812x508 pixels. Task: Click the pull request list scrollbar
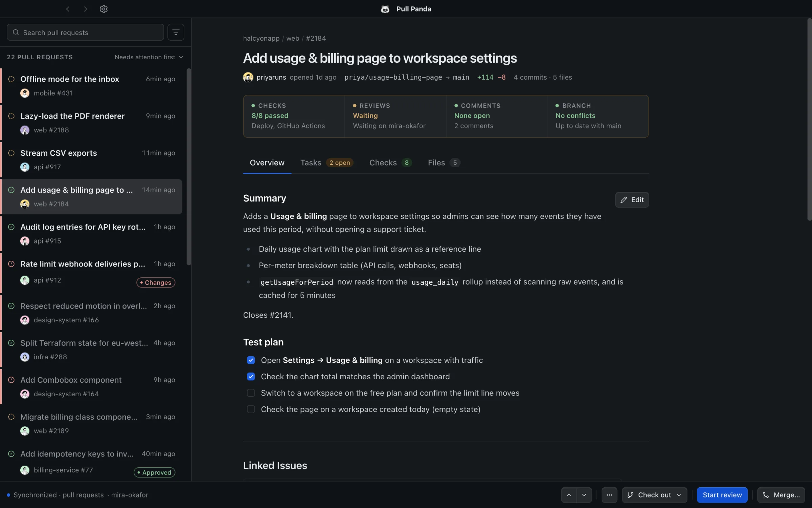coord(189,167)
